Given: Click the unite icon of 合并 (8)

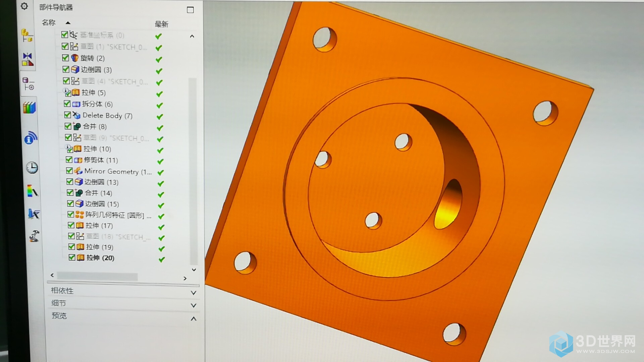Looking at the screenshot, I should [x=77, y=126].
